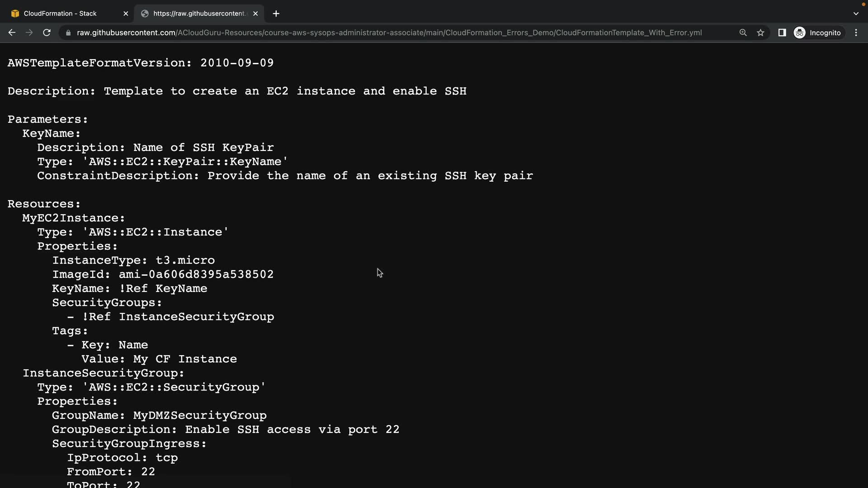Close the CloudFormation - Stack tab
This screenshot has width=868, height=488.
tap(126, 14)
